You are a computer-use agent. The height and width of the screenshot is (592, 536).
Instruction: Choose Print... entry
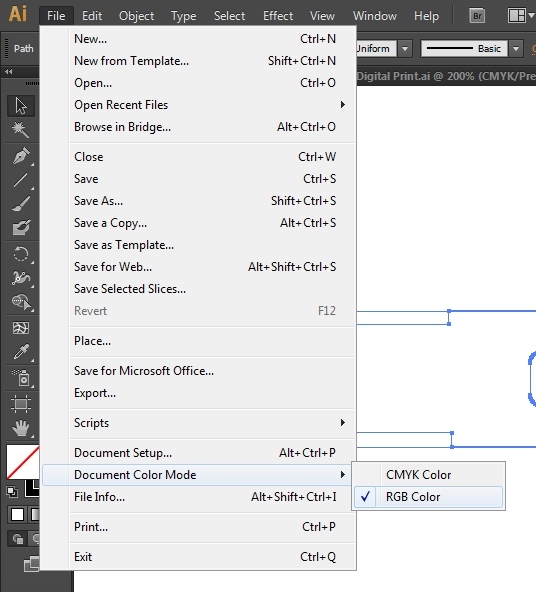199,527
